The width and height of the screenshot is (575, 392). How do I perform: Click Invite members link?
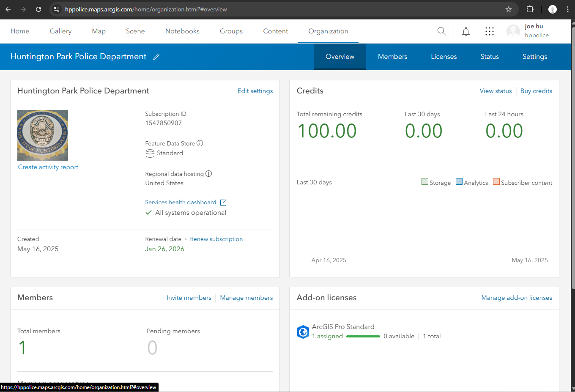(x=189, y=298)
